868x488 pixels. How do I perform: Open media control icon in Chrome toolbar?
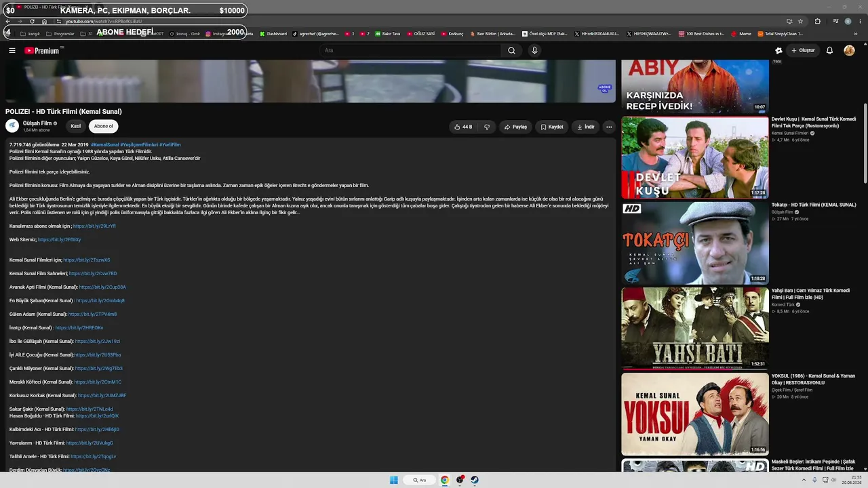pyautogui.click(x=835, y=21)
